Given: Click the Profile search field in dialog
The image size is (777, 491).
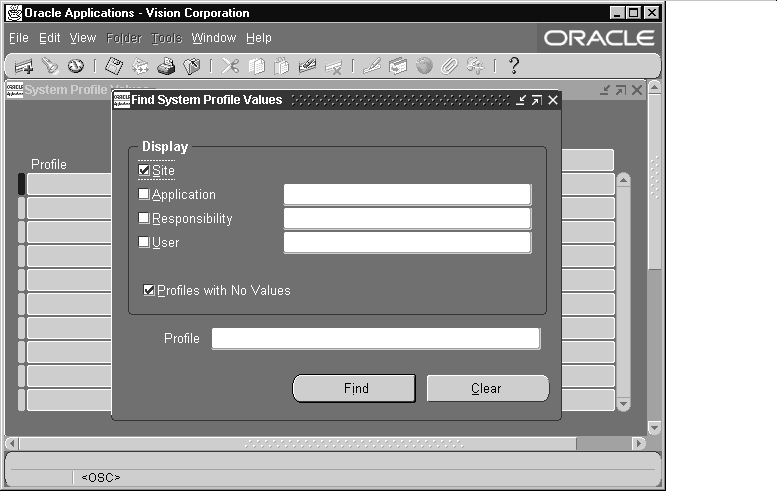Looking at the screenshot, I should 376,339.
